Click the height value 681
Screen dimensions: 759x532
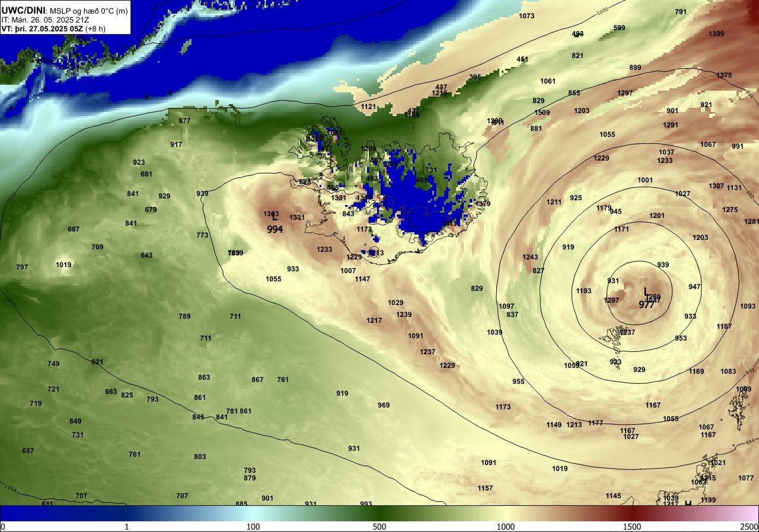[146, 174]
